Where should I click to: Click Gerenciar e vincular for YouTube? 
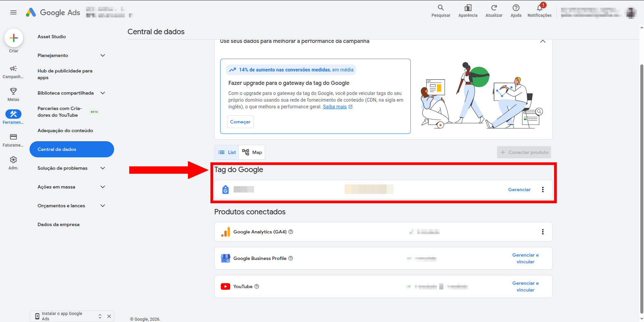coord(526,286)
